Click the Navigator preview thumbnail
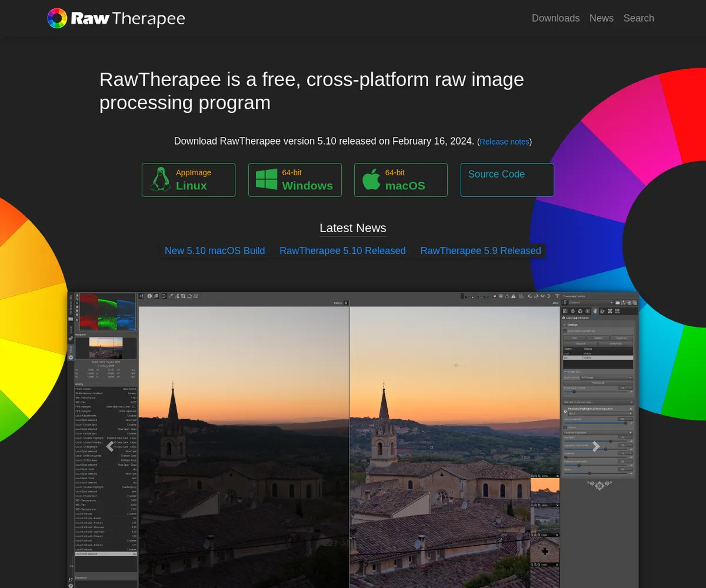 click(x=106, y=348)
